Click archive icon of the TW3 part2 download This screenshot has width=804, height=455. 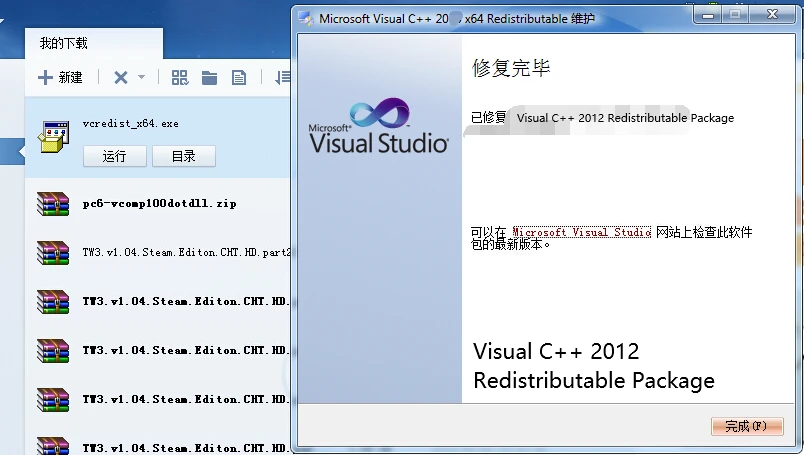point(53,252)
